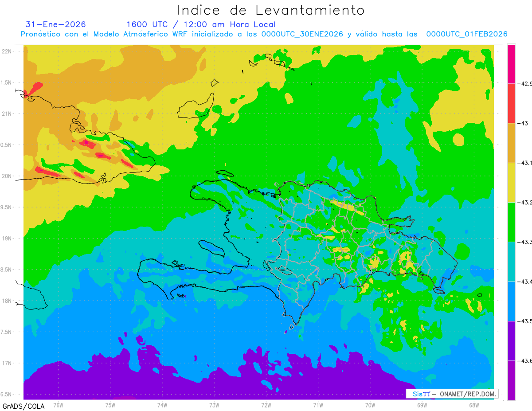Click the magenta swatch atop the color scale
The image size is (532, 411).
[x=511, y=64]
